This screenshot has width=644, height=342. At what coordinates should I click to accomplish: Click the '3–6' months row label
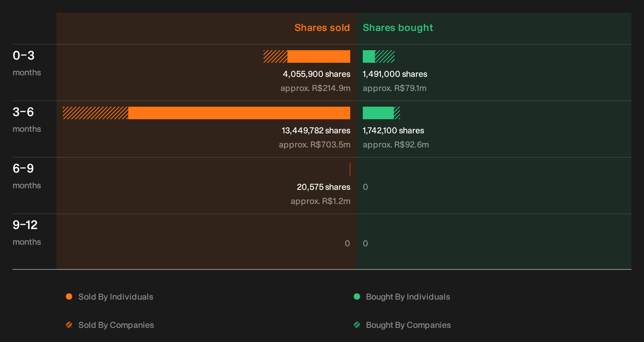point(23,112)
